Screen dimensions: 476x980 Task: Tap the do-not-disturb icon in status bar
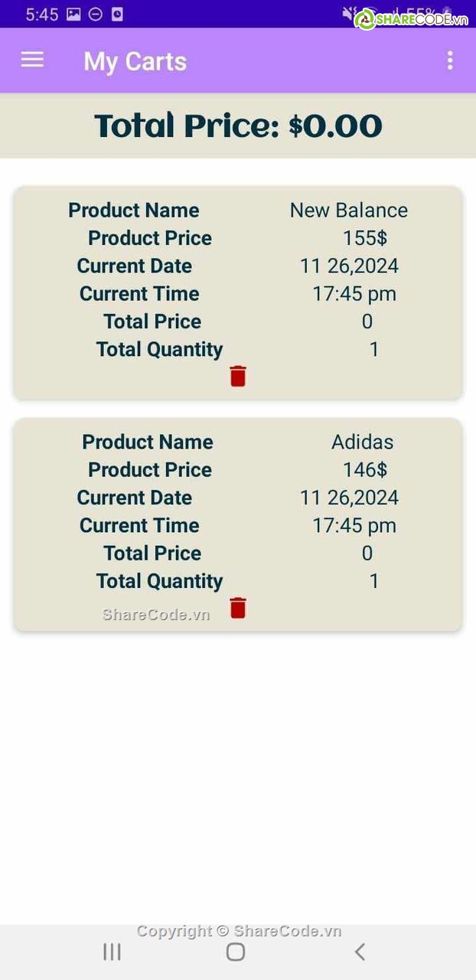[96, 14]
